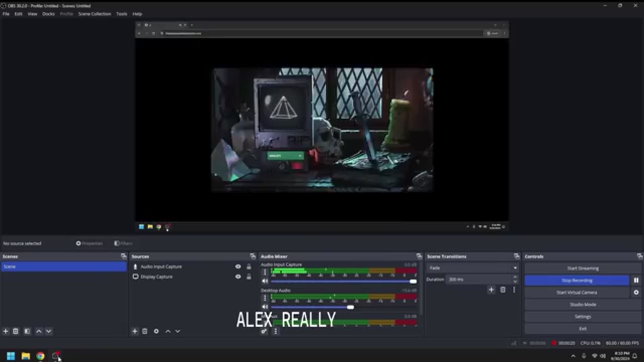Click Start Streaming button
The width and height of the screenshot is (644, 362).
583,268
